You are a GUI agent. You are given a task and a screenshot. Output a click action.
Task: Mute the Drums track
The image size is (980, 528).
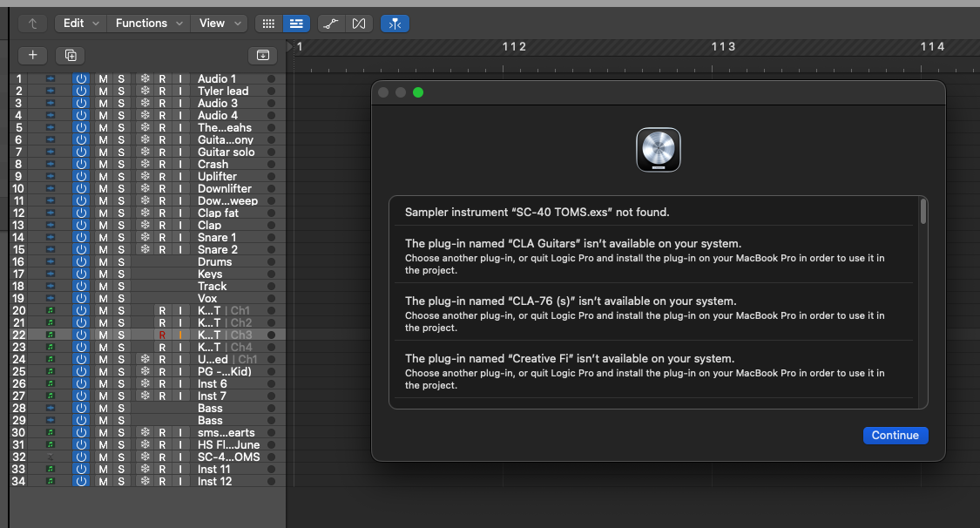[x=103, y=261]
